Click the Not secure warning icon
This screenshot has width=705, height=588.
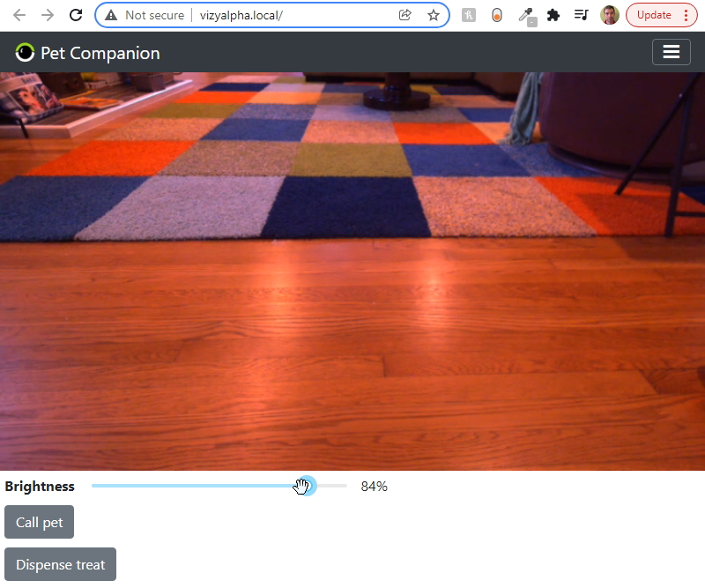click(x=111, y=15)
